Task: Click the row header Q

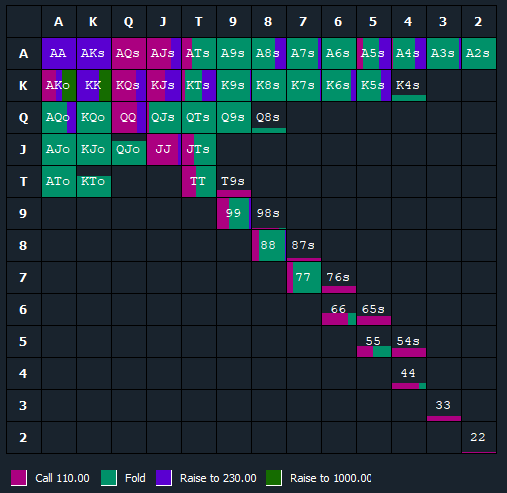Action: (x=24, y=117)
